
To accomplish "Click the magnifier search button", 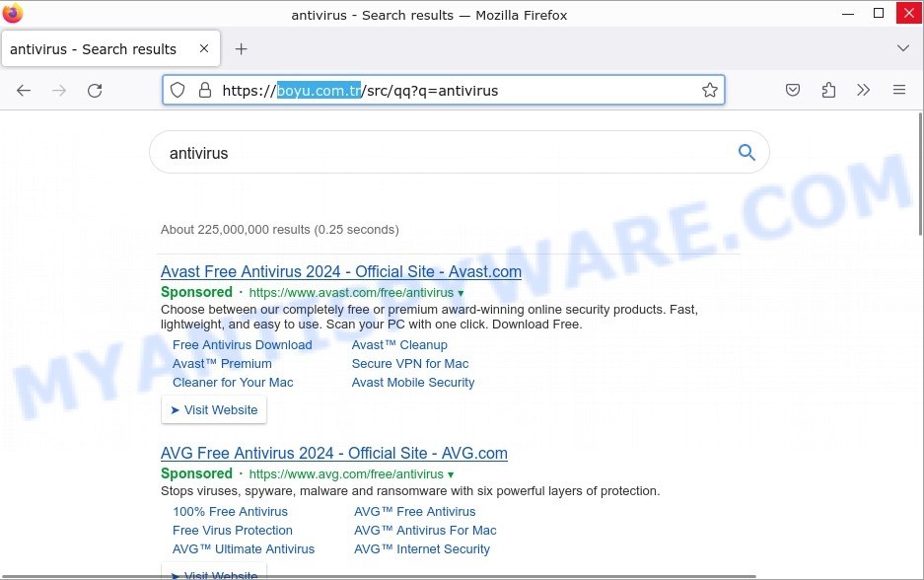I will coord(746,152).
